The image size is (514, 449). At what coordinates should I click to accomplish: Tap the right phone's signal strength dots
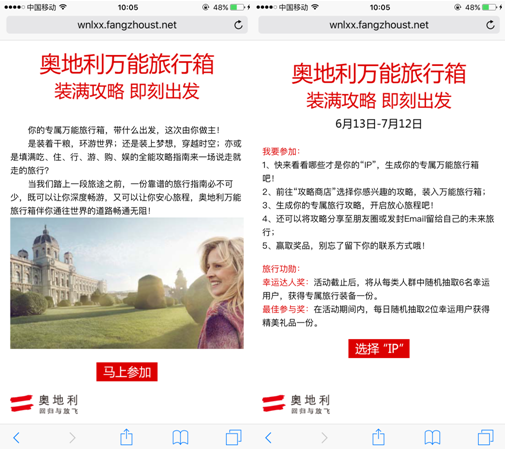click(266, 7)
